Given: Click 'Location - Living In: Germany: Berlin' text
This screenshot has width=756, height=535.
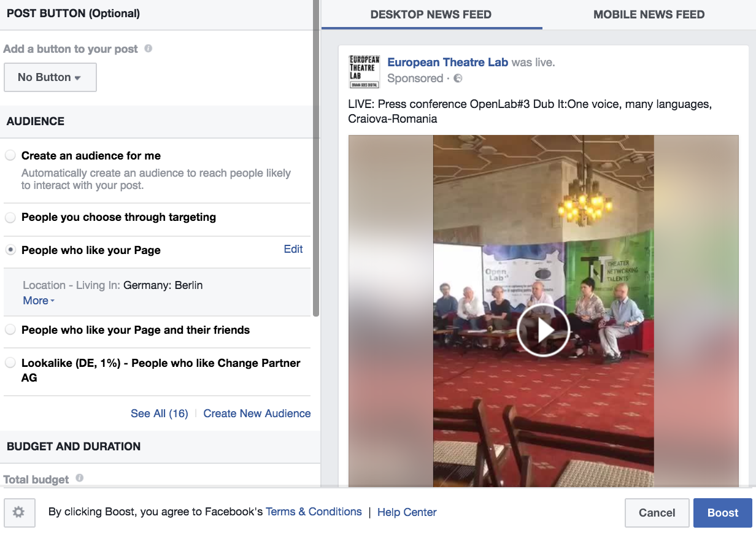Looking at the screenshot, I should pyautogui.click(x=113, y=285).
